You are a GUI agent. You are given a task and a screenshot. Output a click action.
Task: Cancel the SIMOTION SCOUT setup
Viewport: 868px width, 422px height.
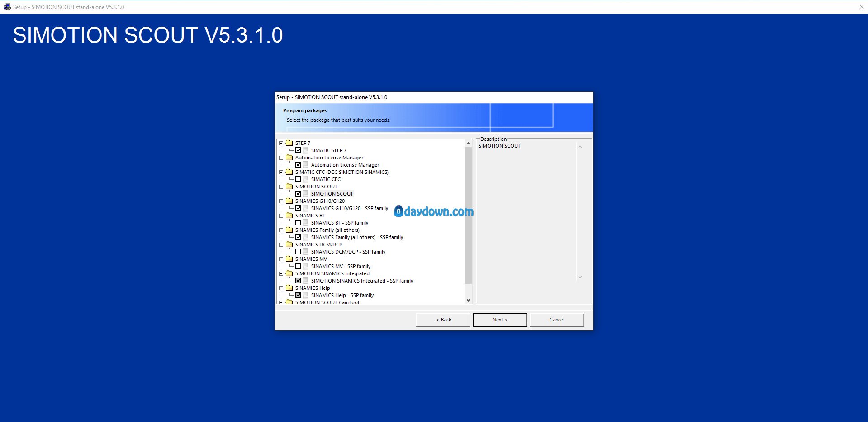[557, 320]
